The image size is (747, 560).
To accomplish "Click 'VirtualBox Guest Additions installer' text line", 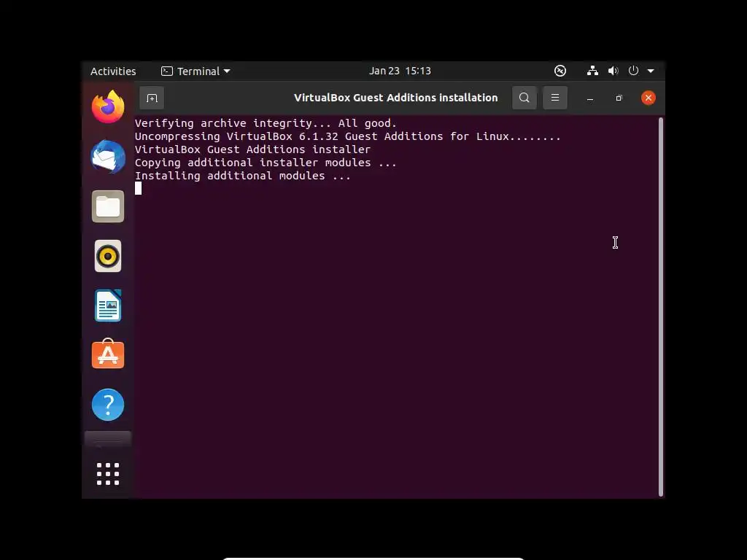I will pyautogui.click(x=252, y=149).
